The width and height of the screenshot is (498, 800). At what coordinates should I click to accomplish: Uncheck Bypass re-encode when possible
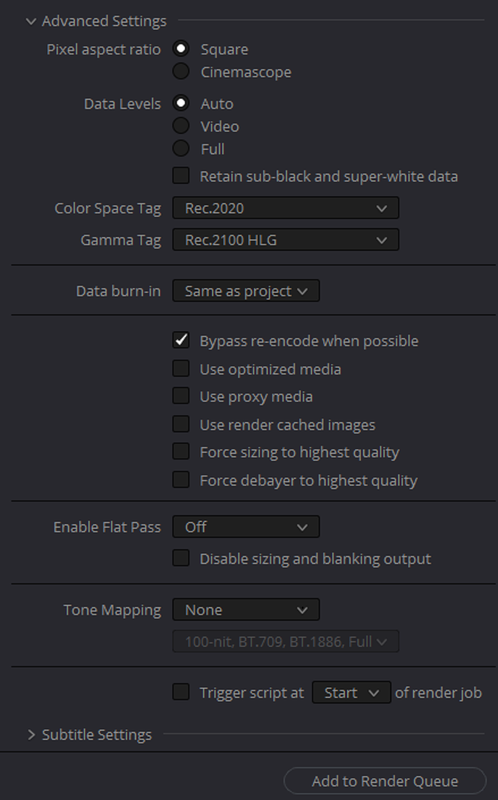click(x=181, y=340)
